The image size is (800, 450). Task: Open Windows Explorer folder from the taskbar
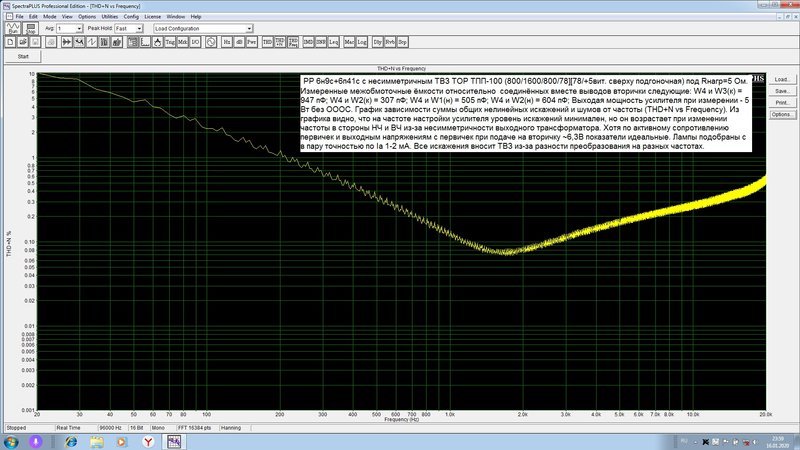97,442
